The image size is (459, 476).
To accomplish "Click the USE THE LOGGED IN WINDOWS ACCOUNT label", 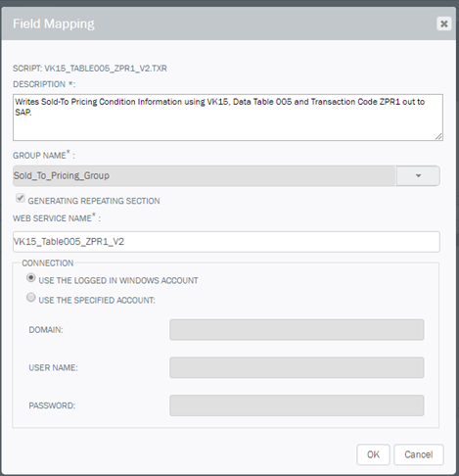I will pos(118,280).
